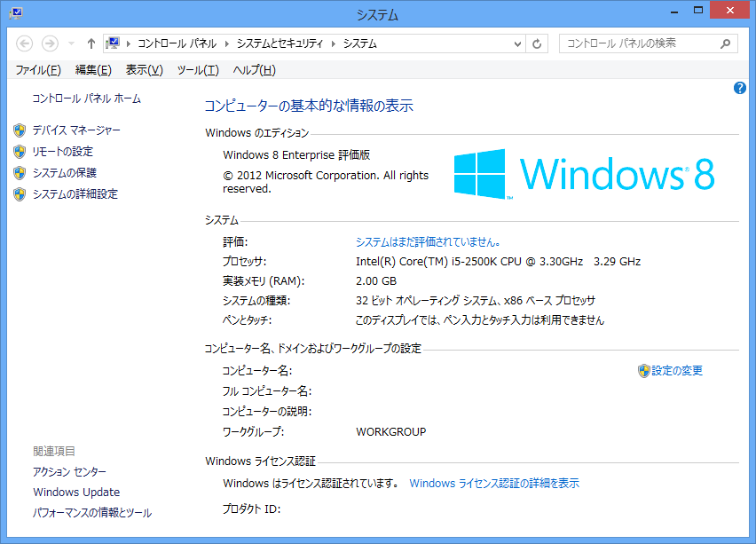This screenshot has height=544, width=756.
Task: Open the ファイル(F) menu
Action: click(x=38, y=70)
